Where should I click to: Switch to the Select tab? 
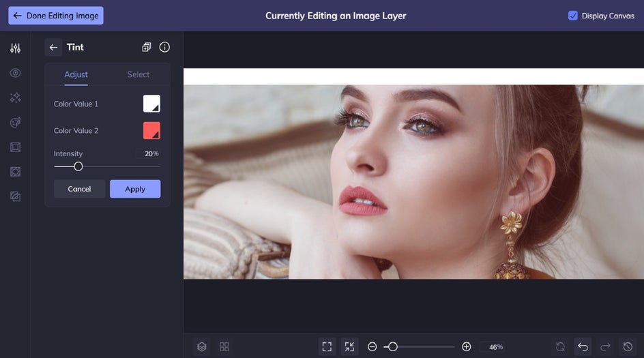pyautogui.click(x=138, y=74)
